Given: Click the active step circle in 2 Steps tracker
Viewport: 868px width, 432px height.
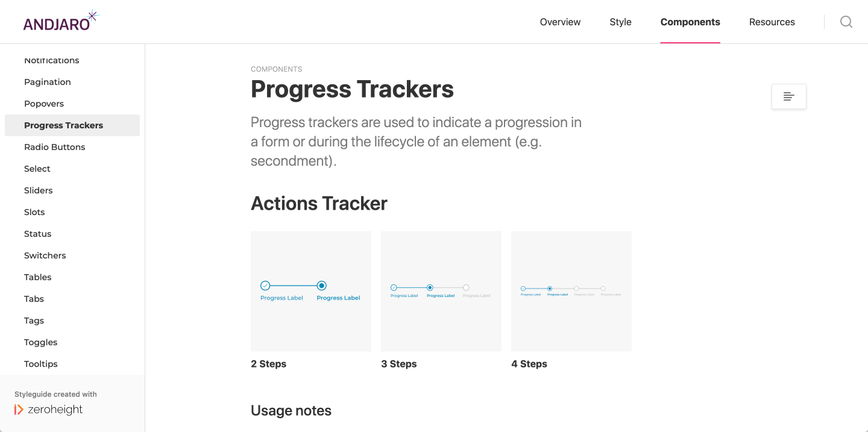Looking at the screenshot, I should 322,286.
